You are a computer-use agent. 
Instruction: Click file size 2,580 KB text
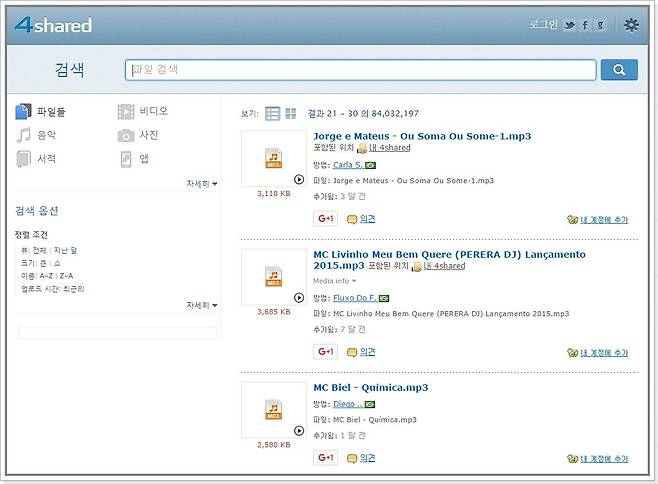274,445
